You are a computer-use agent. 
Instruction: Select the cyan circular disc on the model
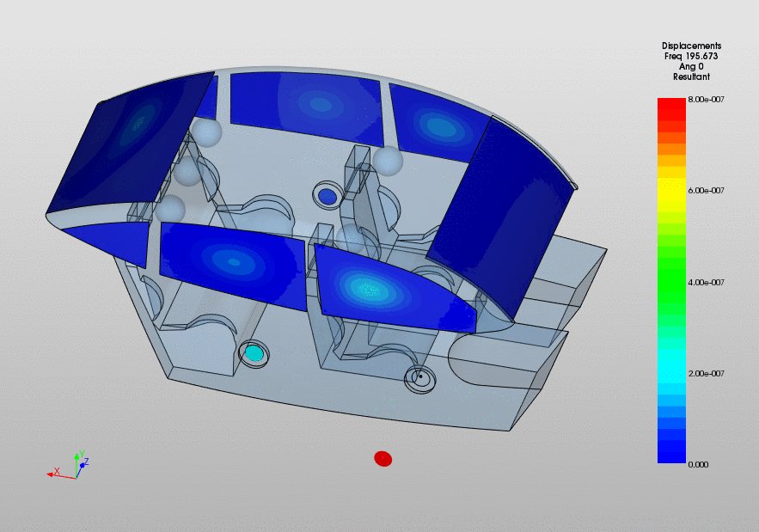[254, 352]
